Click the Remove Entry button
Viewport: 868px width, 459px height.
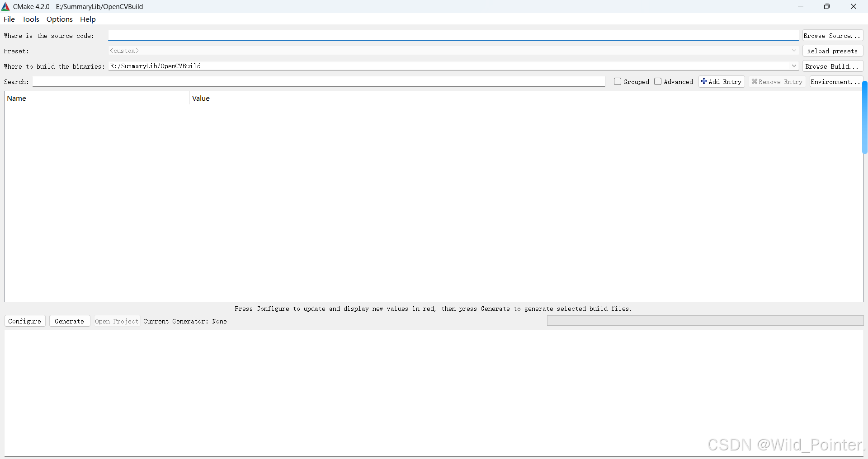pyautogui.click(x=777, y=82)
